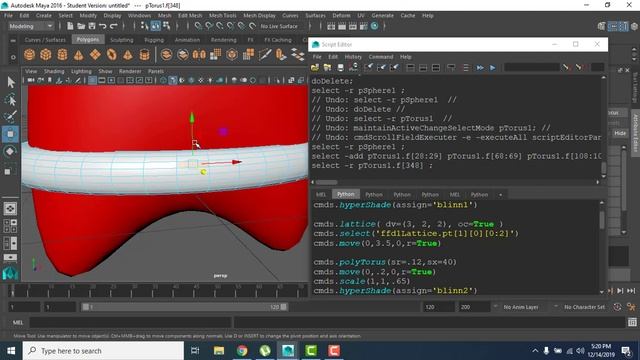Click inside the MEL command line field
Viewport: 640px width, 360px height.
pos(130,322)
